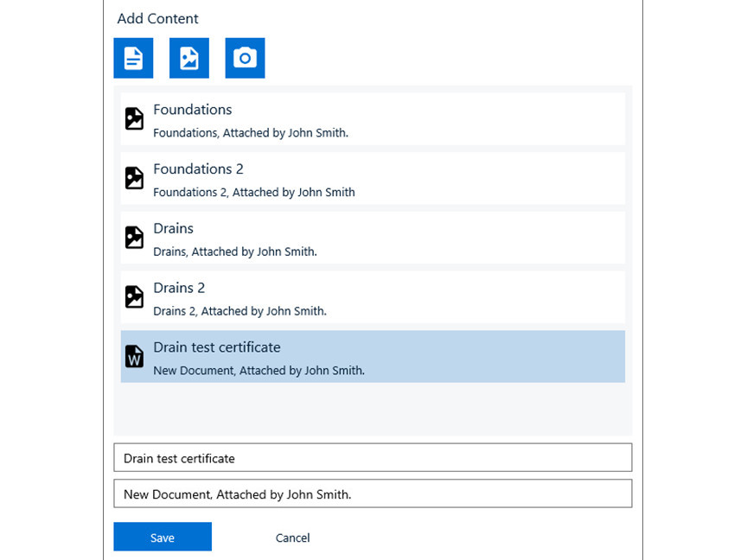747x560 pixels.
Task: Select the Drains list item title
Action: click(173, 229)
